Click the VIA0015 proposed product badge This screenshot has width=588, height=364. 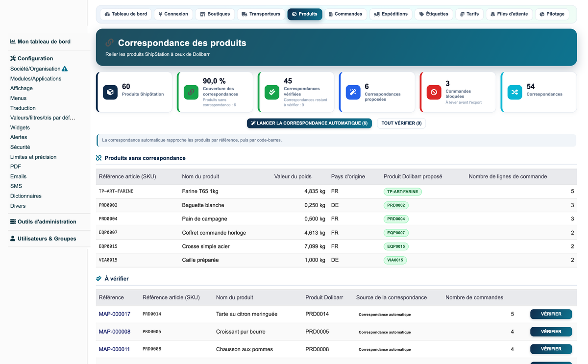pyautogui.click(x=395, y=260)
